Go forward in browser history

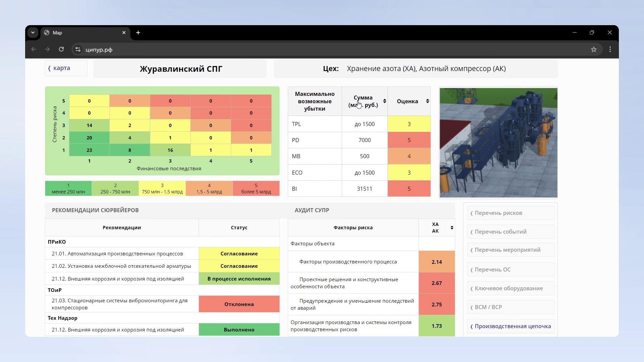click(x=47, y=49)
